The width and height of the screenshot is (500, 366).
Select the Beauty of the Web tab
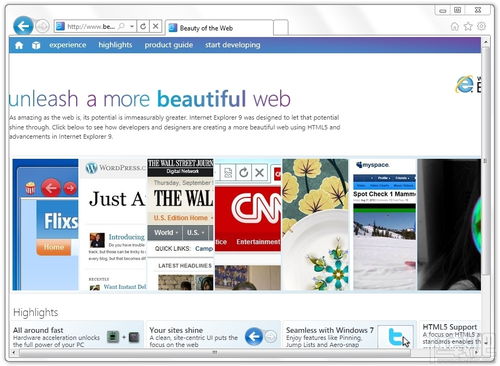coord(219,28)
